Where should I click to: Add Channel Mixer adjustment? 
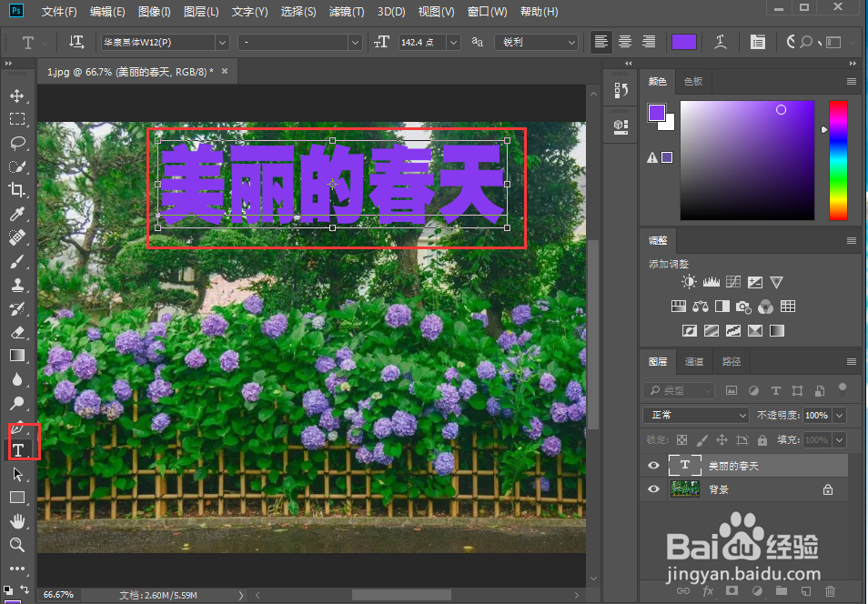coord(765,307)
